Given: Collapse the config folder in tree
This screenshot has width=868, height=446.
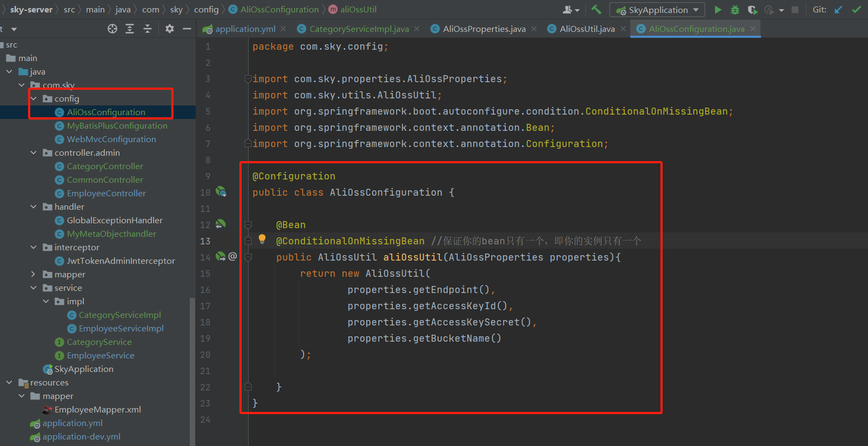Looking at the screenshot, I should (x=34, y=98).
